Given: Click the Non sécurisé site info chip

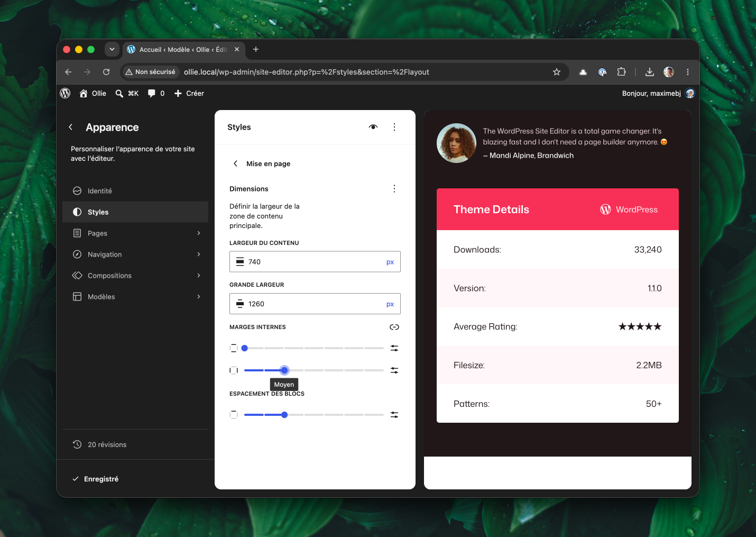Looking at the screenshot, I should [x=151, y=72].
